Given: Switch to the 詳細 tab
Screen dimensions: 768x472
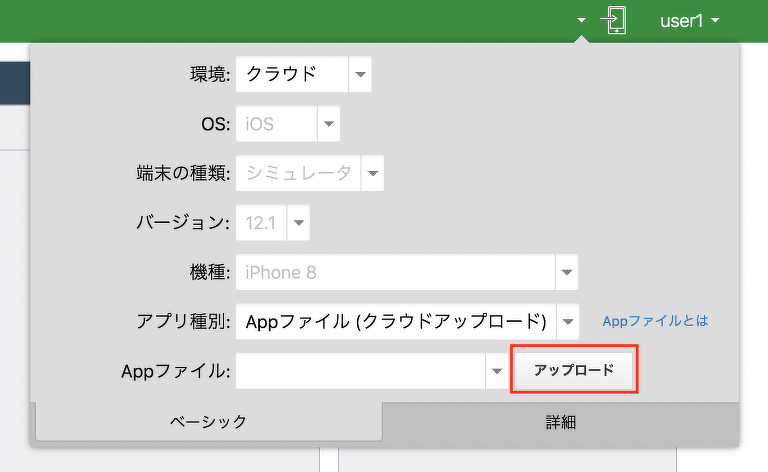Looking at the screenshot, I should pyautogui.click(x=561, y=422).
